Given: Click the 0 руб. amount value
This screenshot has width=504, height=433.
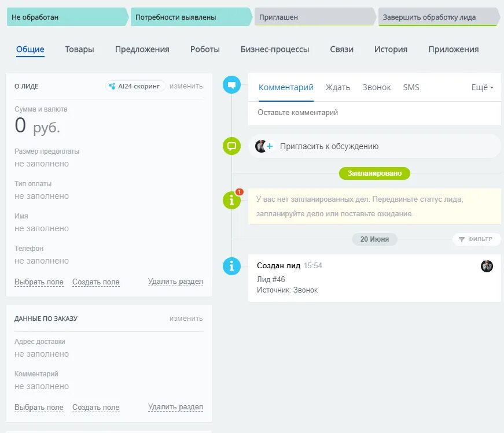Looking at the screenshot, I should 37,125.
